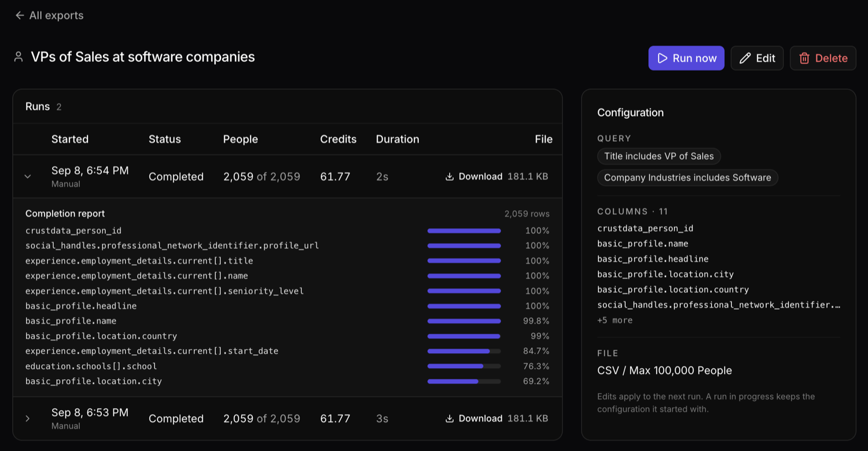Collapse the Sep 8, 6:54 PM run
868x451 pixels.
(x=28, y=177)
